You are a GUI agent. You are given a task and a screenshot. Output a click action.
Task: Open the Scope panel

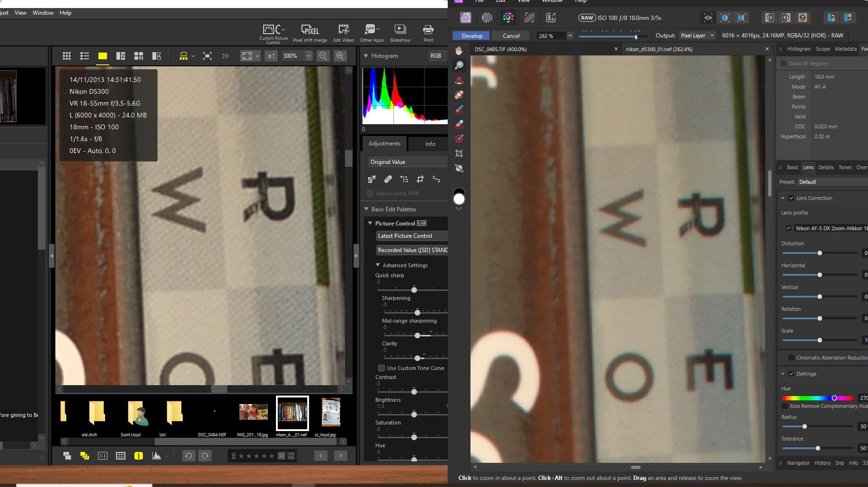823,49
